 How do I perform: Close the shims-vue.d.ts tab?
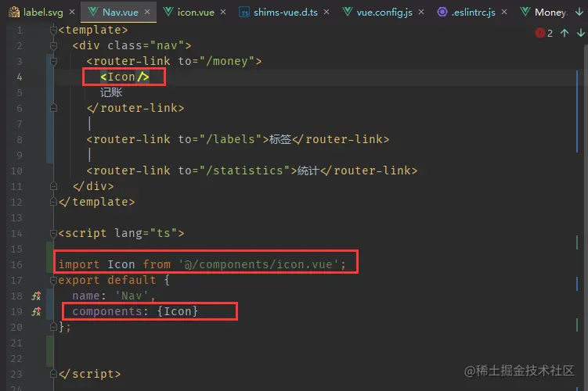(326, 12)
